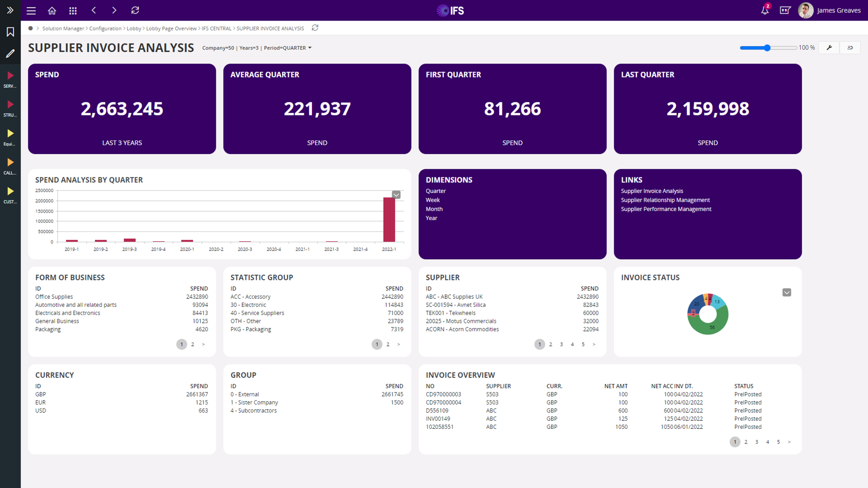The image size is (868, 488).
Task: Open lobby settings wrench icon
Action: click(x=829, y=48)
